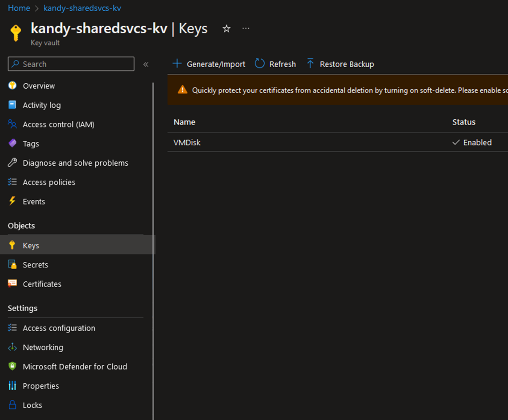Select Access policies in the sidebar
508x420 pixels.
49,182
